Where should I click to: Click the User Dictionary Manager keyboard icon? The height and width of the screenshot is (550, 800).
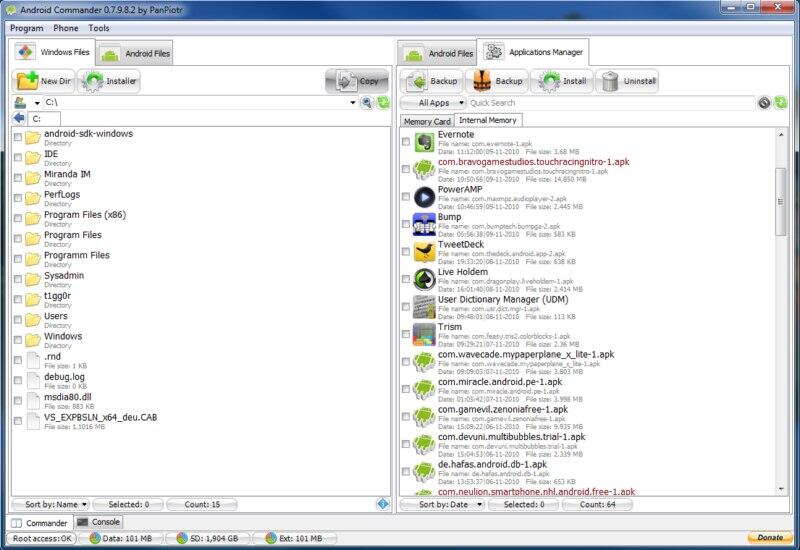424,307
